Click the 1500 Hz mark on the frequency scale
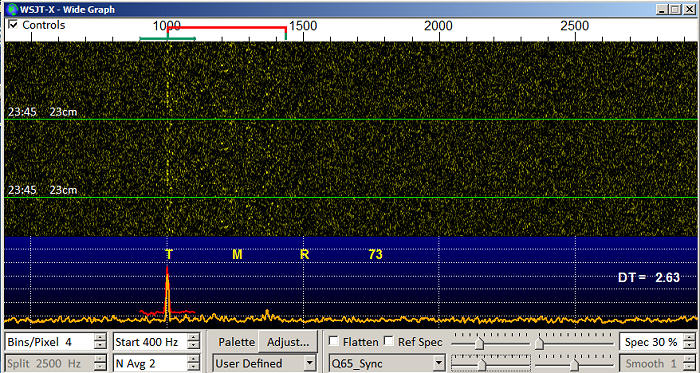700x373 pixels. click(x=303, y=26)
